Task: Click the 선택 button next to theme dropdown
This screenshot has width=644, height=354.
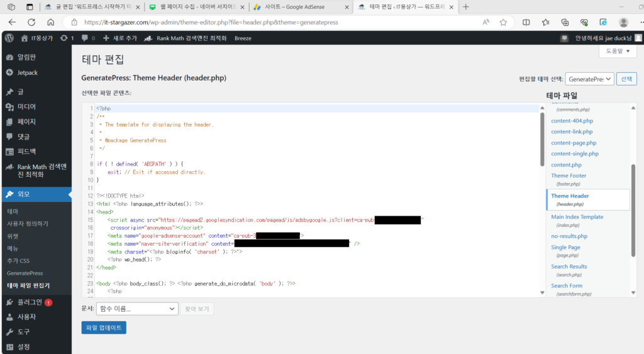Action: [626, 79]
